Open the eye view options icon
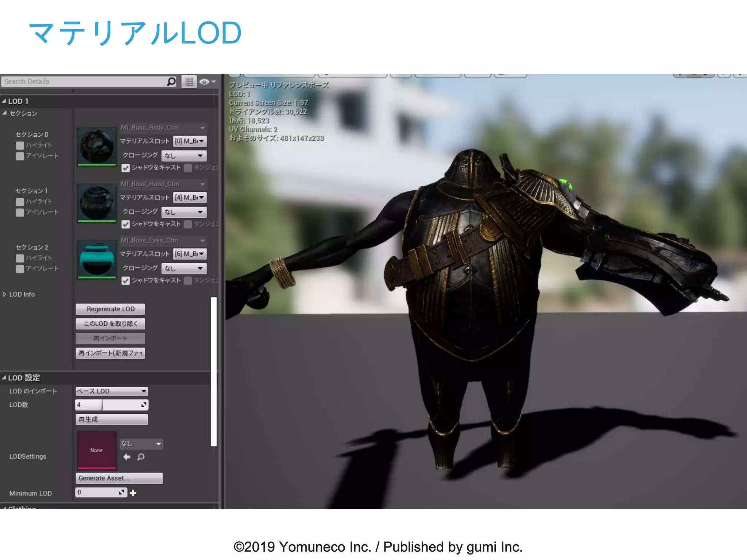 pyautogui.click(x=205, y=82)
